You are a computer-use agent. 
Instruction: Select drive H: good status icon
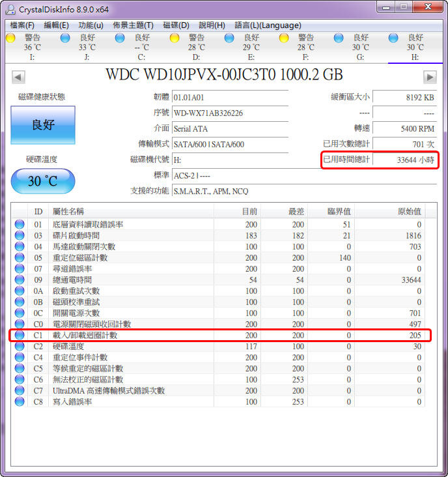[x=393, y=38]
